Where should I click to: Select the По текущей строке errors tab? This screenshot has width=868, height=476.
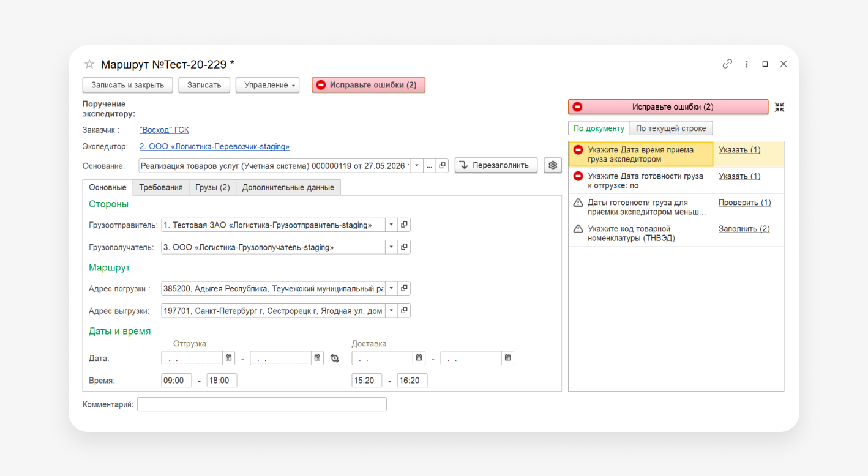(671, 128)
